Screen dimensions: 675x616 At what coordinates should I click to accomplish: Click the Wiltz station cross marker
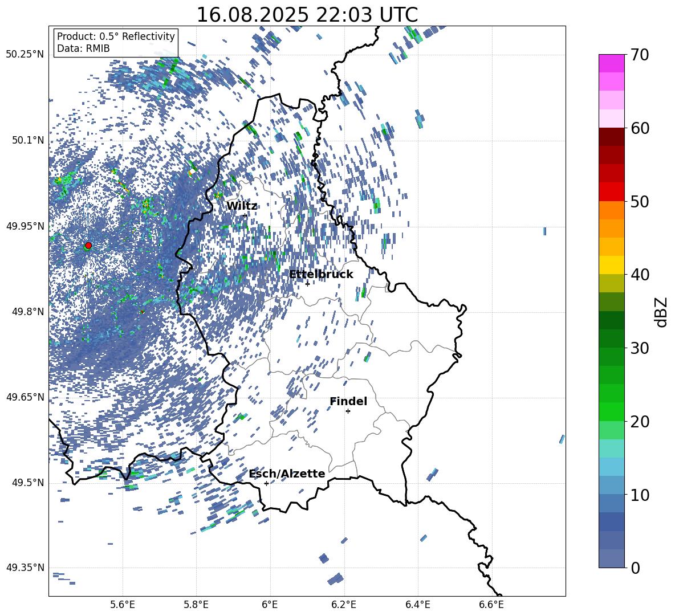click(245, 215)
